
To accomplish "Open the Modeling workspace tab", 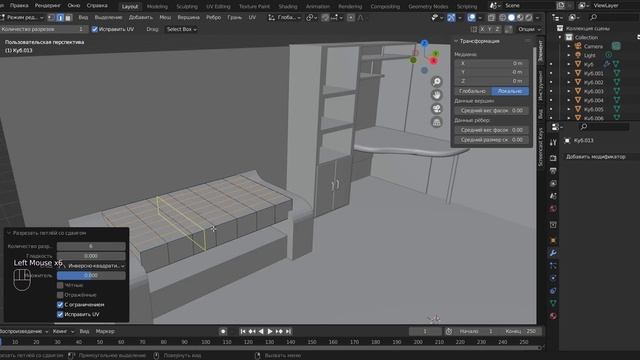I will pyautogui.click(x=157, y=7).
